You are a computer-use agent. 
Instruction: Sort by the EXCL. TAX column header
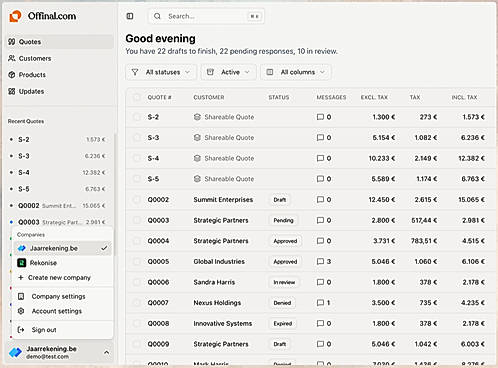374,97
